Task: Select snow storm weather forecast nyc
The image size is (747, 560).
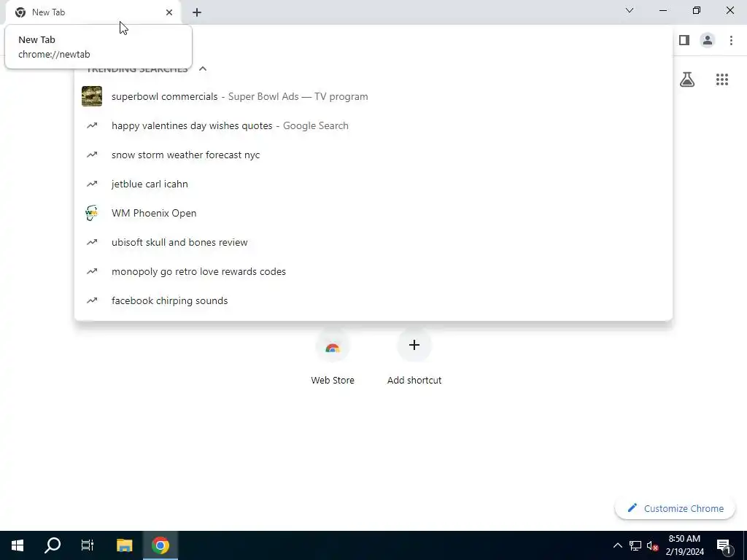Action: click(x=373, y=155)
